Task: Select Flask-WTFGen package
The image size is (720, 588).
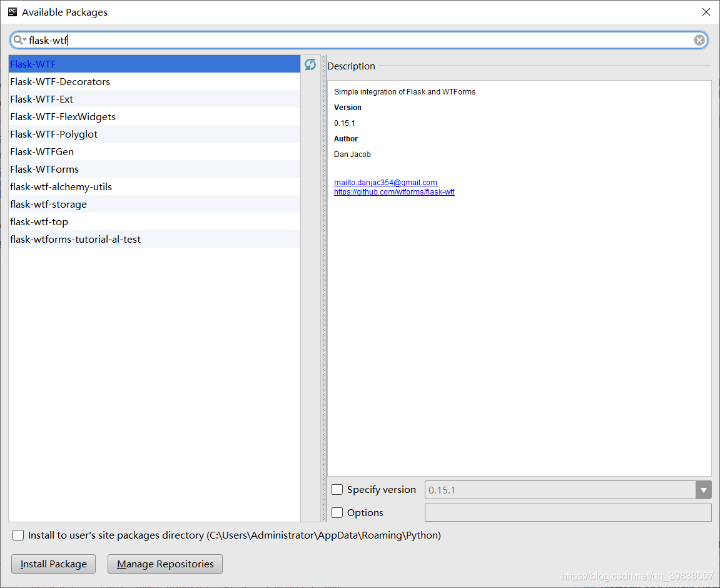Action: pyautogui.click(x=155, y=151)
